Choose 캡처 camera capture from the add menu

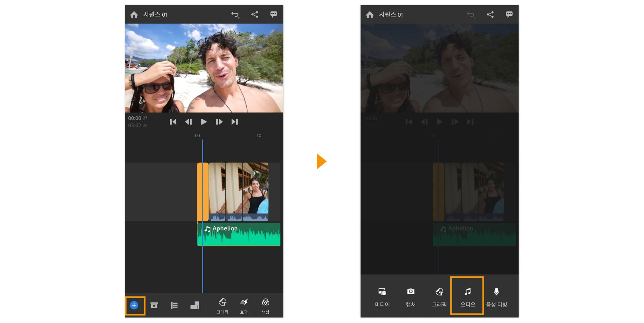point(411,297)
